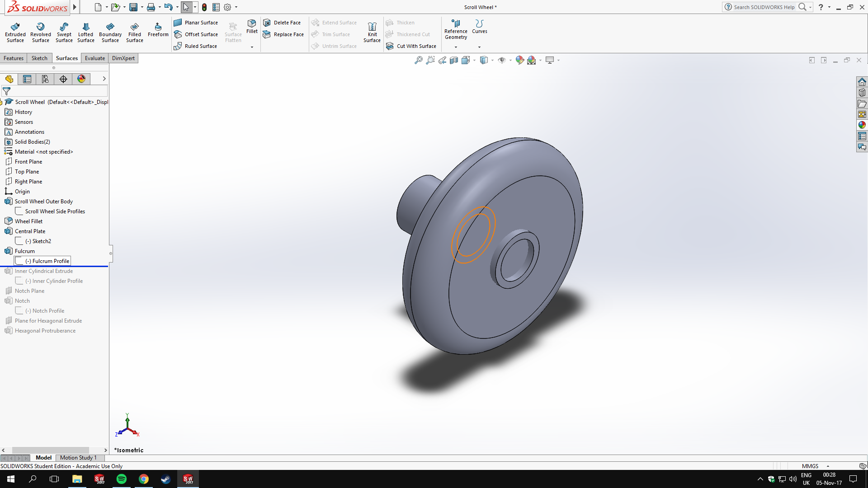
Task: Select the Fillet tool
Action: [x=252, y=27]
